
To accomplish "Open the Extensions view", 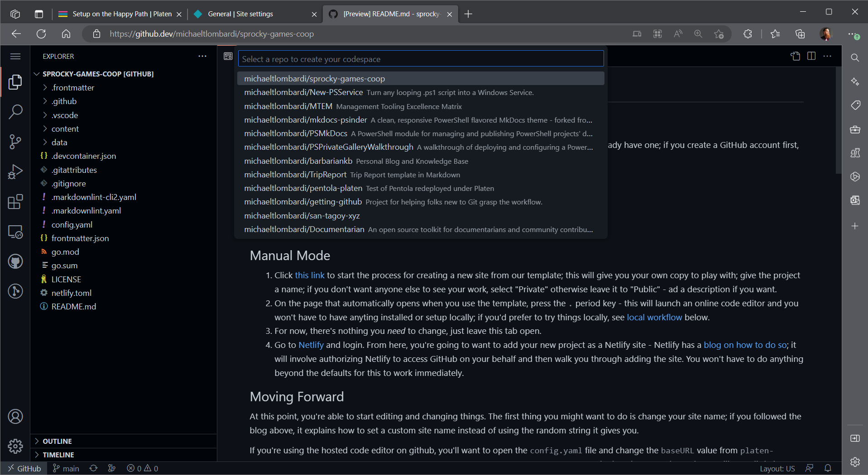I will pos(15,202).
